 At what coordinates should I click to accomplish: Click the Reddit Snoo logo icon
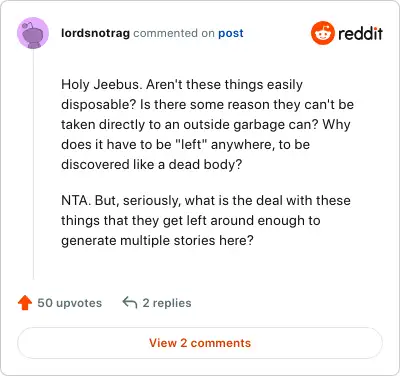[x=322, y=33]
